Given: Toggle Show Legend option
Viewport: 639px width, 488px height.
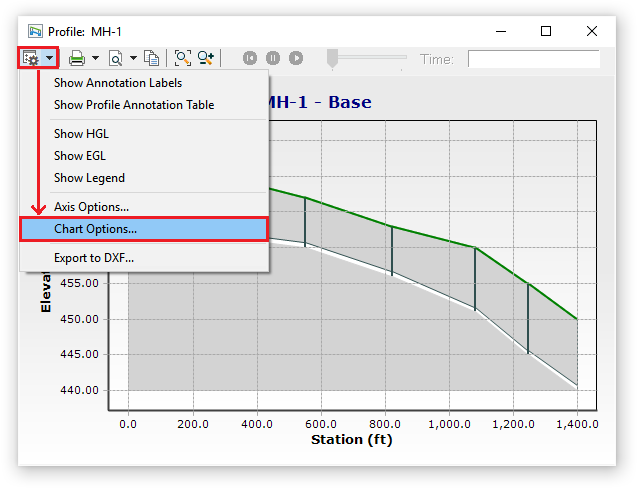Looking at the screenshot, I should tap(89, 178).
